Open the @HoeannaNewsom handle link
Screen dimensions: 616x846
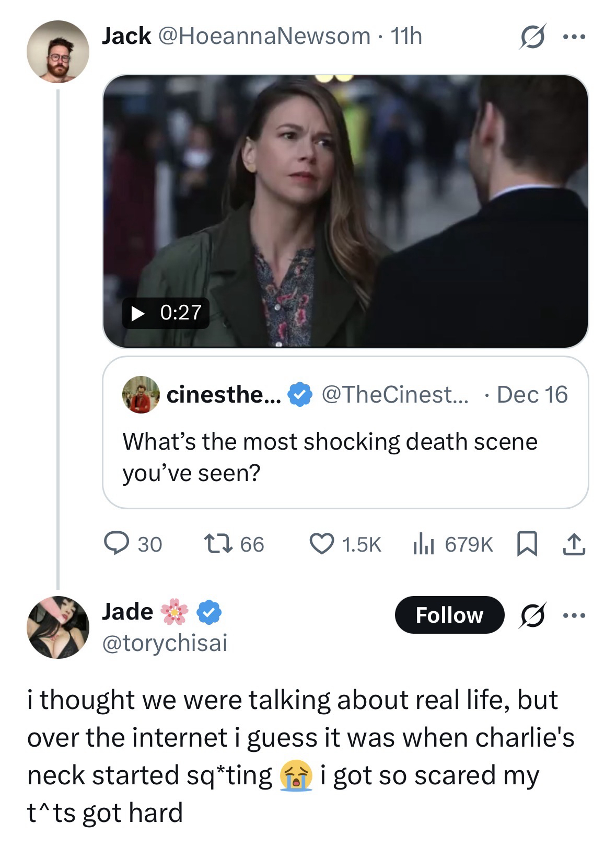[x=263, y=36]
